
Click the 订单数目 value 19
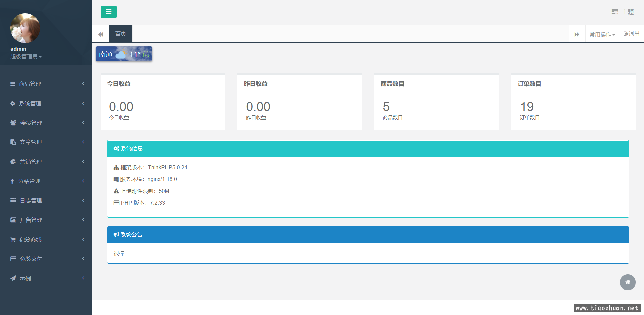(527, 107)
